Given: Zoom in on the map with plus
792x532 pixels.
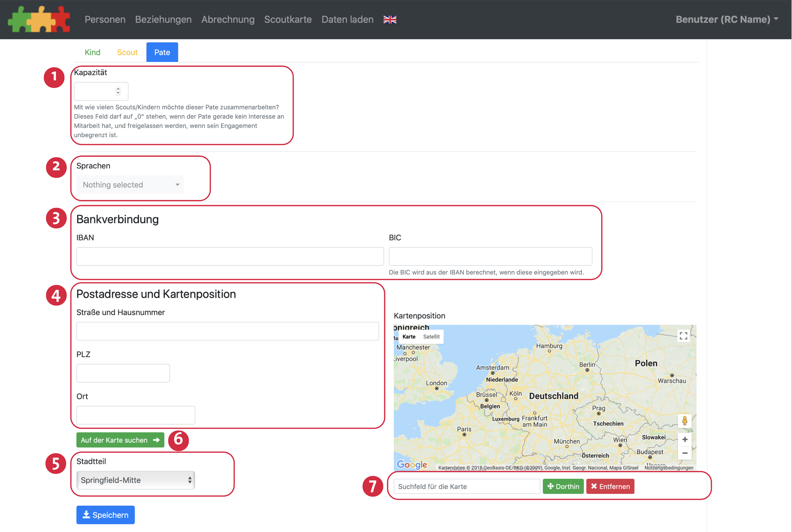Looking at the screenshot, I should 684,440.
